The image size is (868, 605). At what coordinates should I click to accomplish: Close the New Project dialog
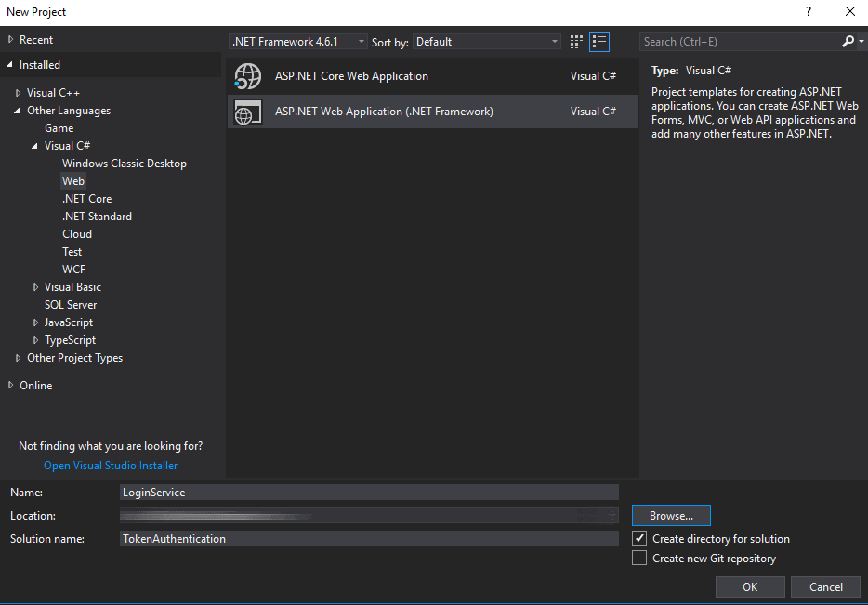(850, 12)
